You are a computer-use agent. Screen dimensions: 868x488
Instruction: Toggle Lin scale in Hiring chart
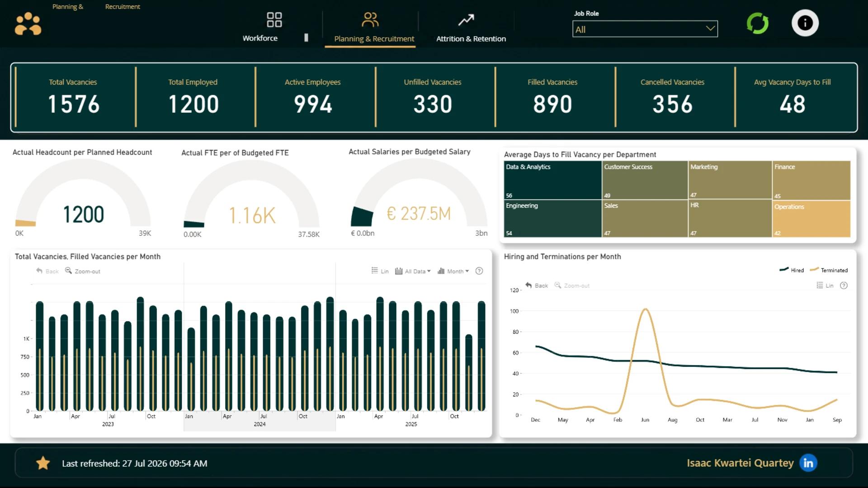coord(825,286)
